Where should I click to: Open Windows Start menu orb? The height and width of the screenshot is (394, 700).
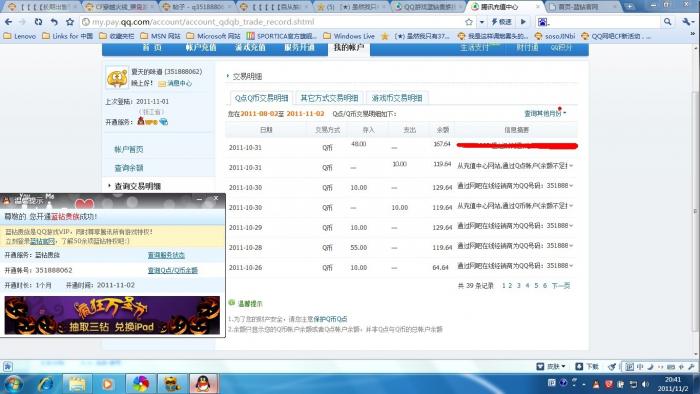coord(12,384)
